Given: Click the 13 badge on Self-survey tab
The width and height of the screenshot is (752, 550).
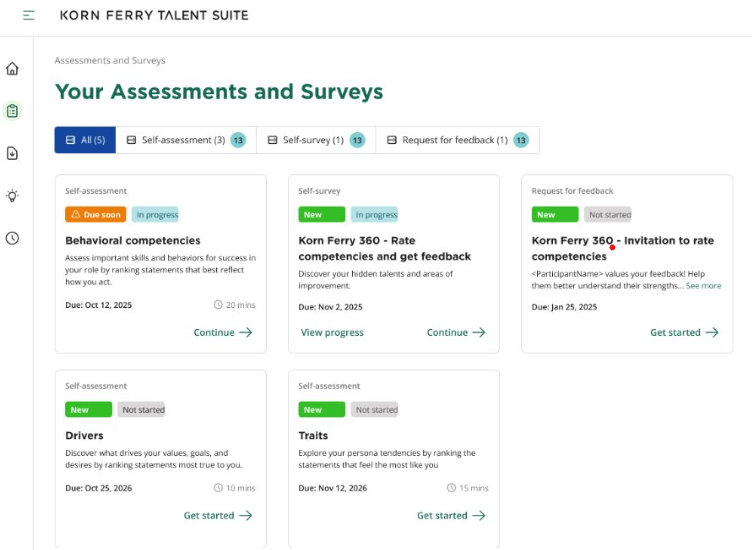Looking at the screenshot, I should (357, 140).
